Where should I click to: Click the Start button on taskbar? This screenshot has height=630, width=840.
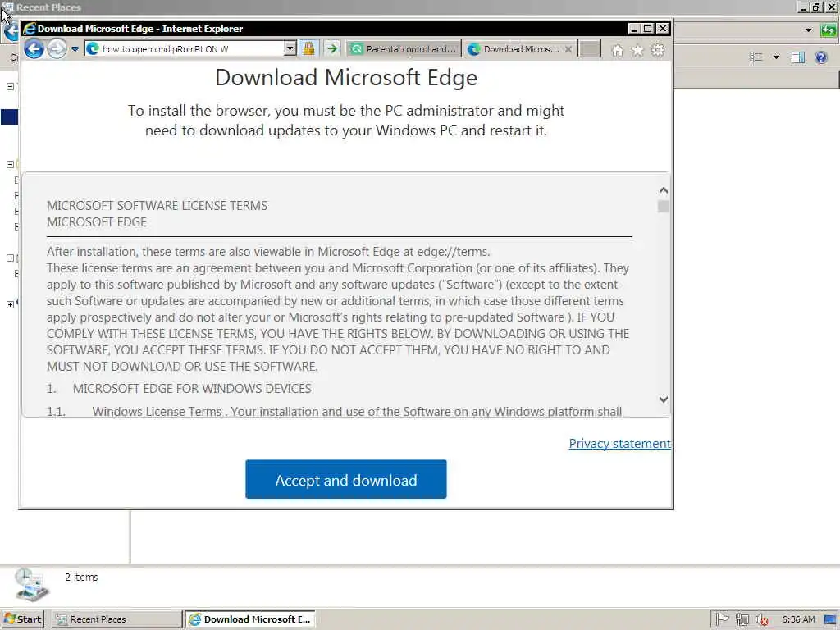[x=22, y=619]
